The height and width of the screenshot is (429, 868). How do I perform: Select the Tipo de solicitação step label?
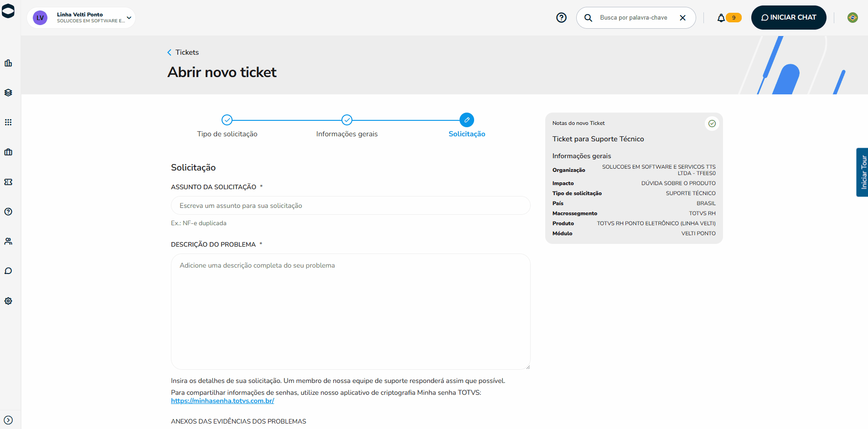click(x=227, y=134)
